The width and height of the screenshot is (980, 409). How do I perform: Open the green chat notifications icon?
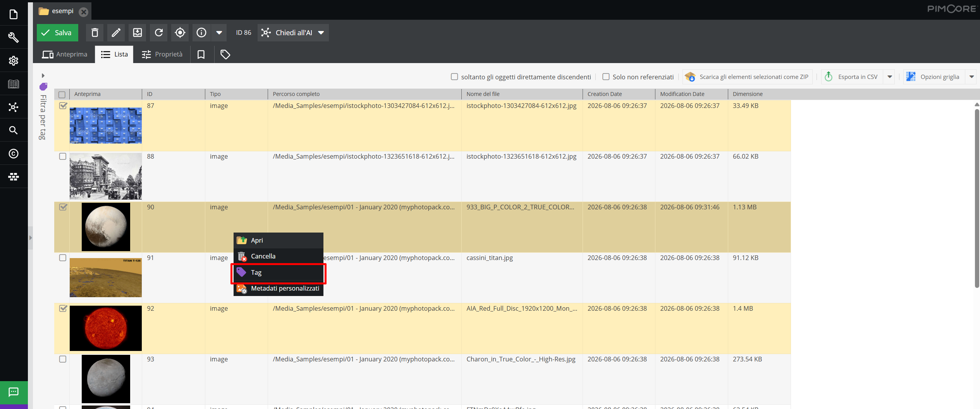(14, 392)
